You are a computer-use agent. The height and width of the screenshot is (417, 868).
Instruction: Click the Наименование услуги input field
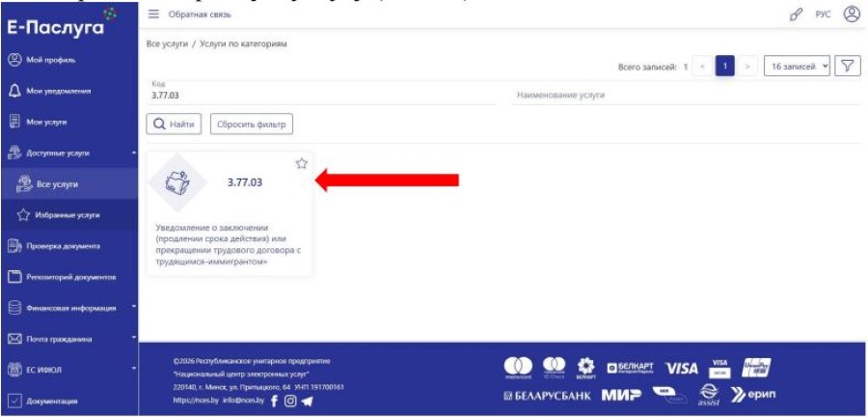point(686,96)
